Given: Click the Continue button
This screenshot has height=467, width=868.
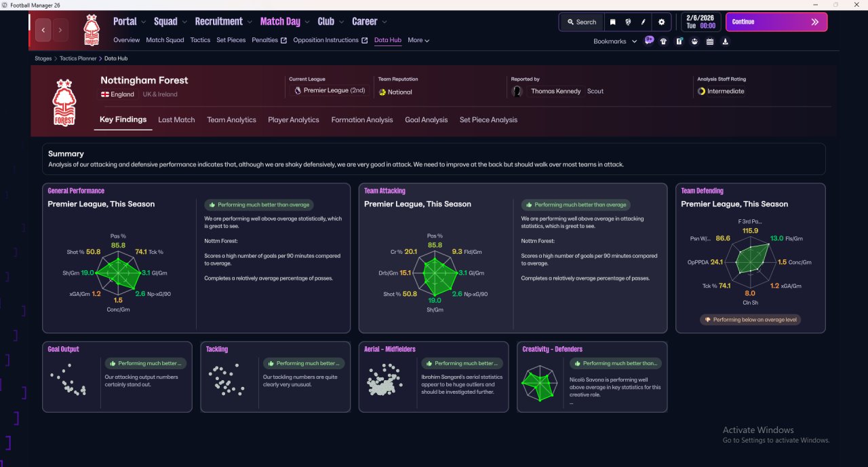Looking at the screenshot, I should [776, 22].
